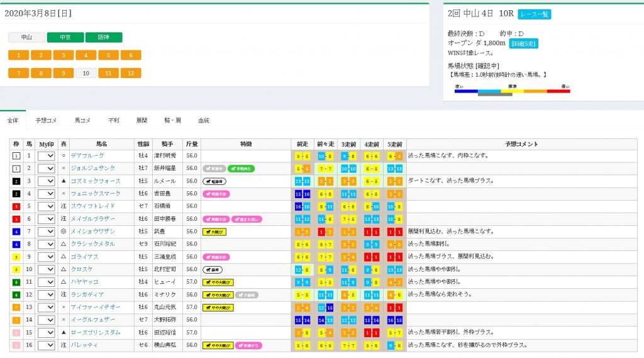Open the 血統 tab
Viewport: 644px width, 358px height.
204,120
